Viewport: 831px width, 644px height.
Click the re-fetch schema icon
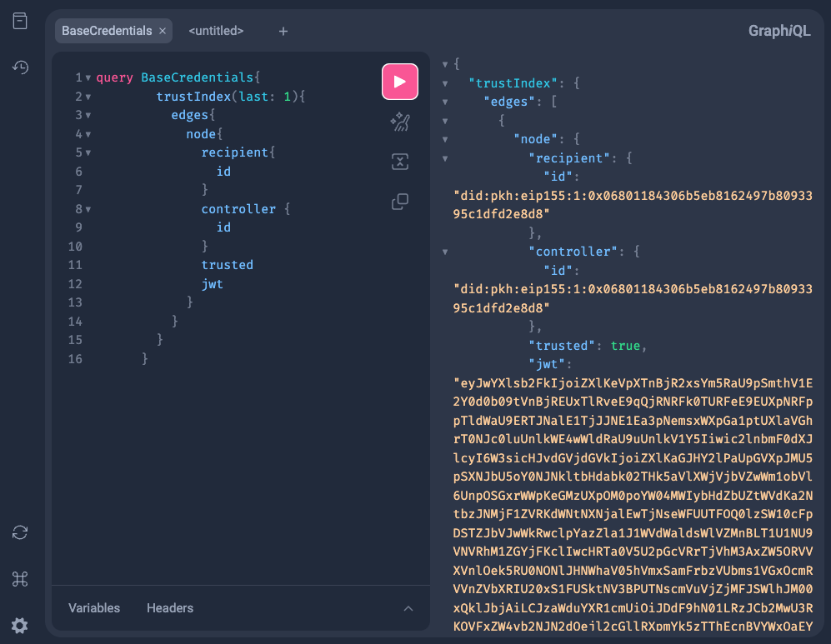pos(20,532)
